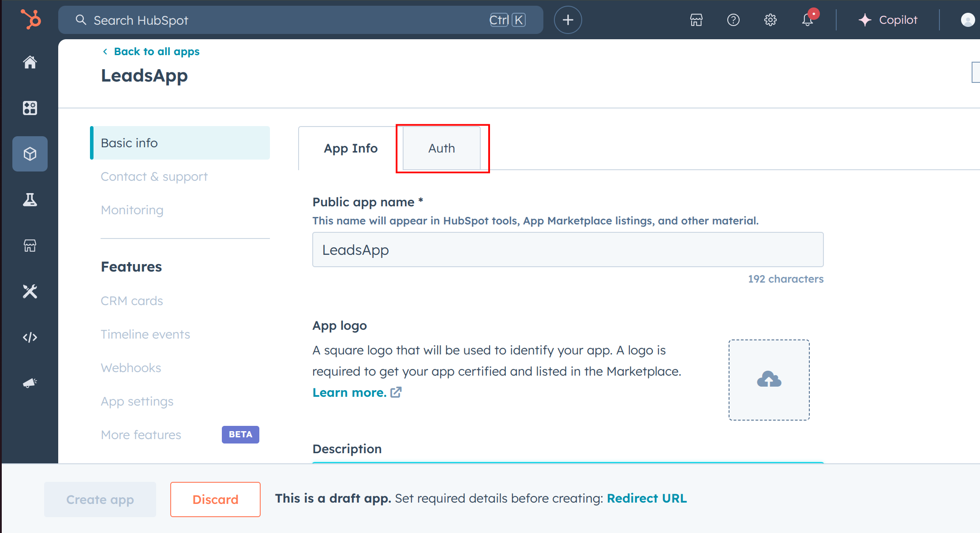Expand the Timeline events section

[146, 335]
